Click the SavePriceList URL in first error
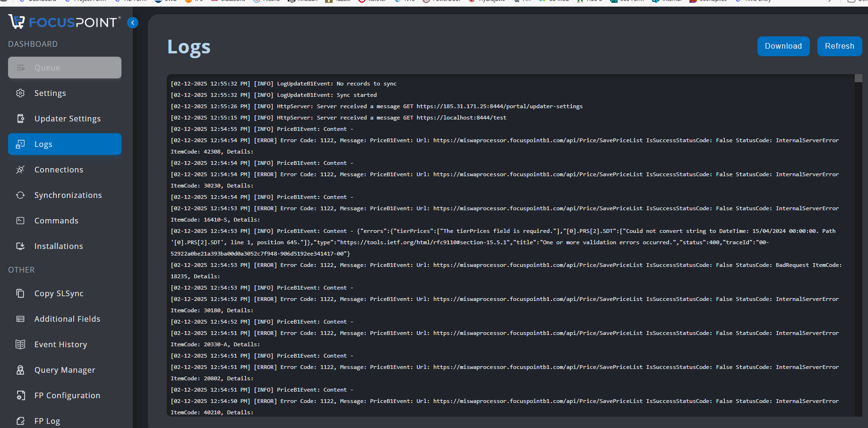Screen dimensions: 868x428 pyautogui.click(x=538, y=140)
